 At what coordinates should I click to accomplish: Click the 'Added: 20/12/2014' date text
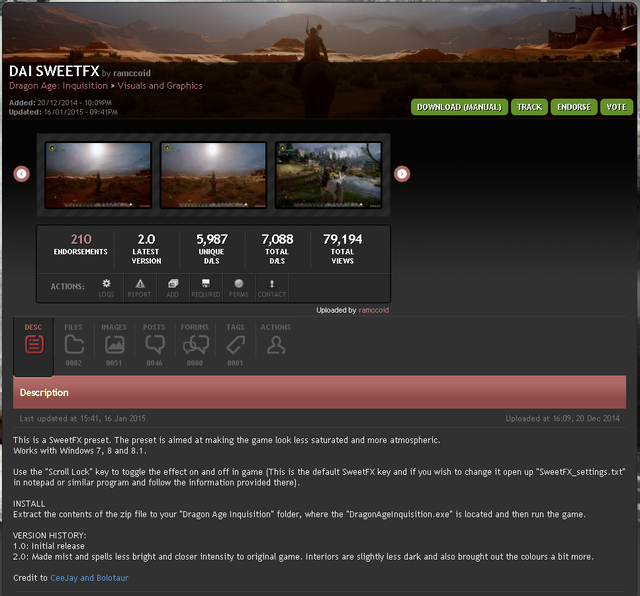(60, 103)
